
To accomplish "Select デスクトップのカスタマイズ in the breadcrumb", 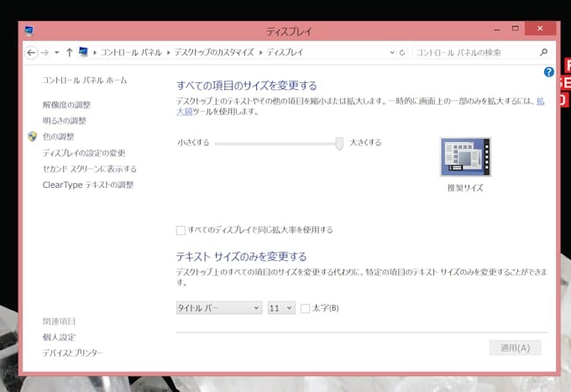I will pyautogui.click(x=212, y=52).
